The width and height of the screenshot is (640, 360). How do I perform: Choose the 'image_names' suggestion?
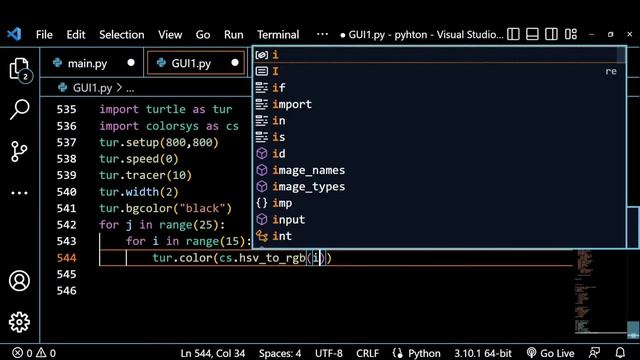click(x=439, y=170)
